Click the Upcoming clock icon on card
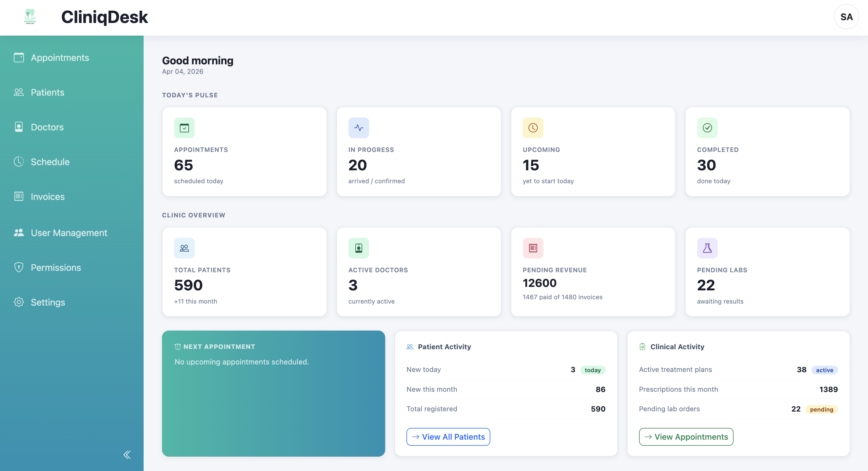 pos(533,128)
